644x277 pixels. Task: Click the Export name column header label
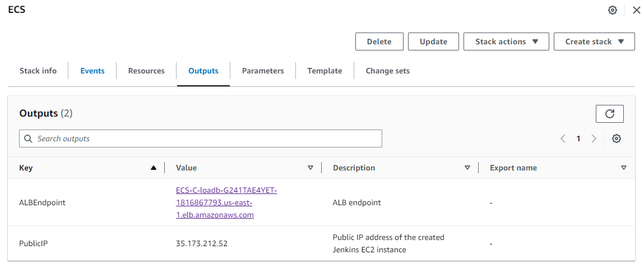click(513, 168)
